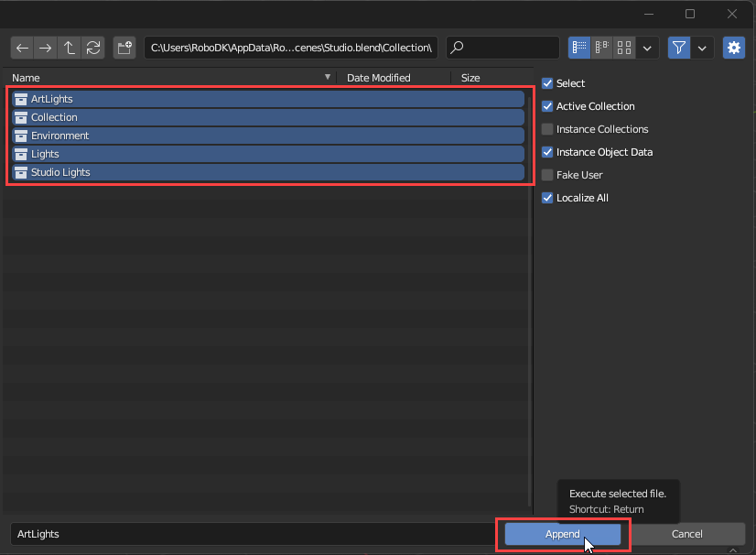Click the Cancel button
Screen dimensions: 756x555
coord(687,534)
